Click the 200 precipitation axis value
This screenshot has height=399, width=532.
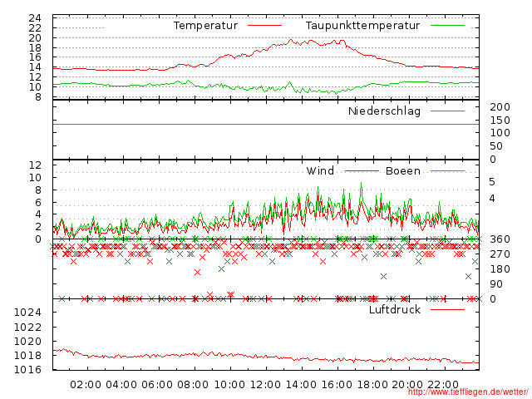point(500,107)
